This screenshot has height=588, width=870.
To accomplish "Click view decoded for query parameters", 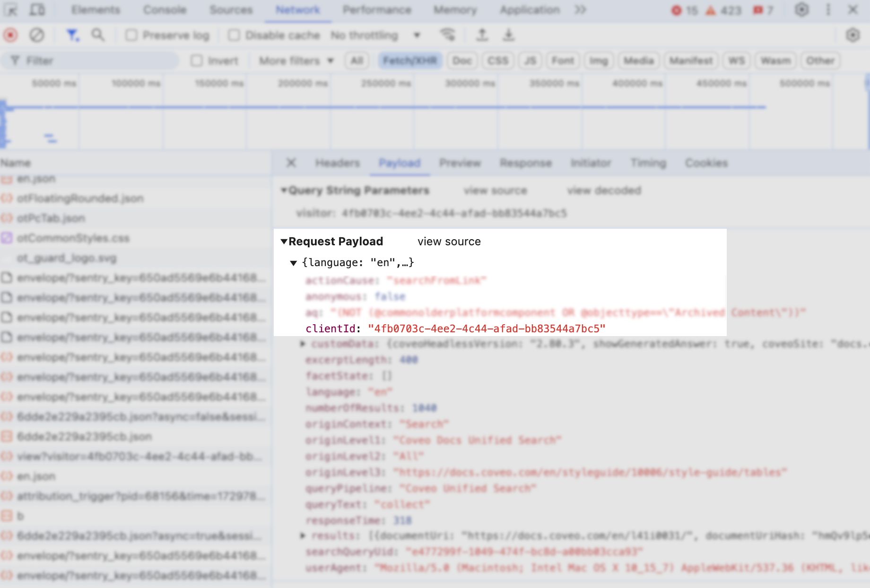I will 604,190.
